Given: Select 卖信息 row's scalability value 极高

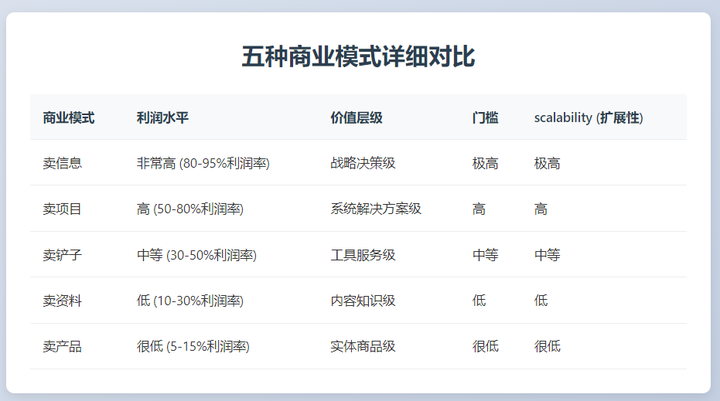Looking at the screenshot, I should point(547,163).
